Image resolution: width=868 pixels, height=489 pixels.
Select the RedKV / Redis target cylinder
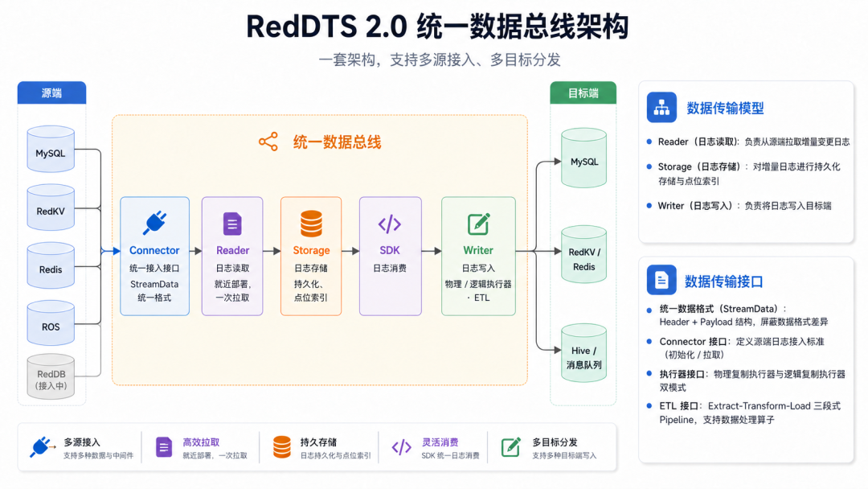(584, 255)
